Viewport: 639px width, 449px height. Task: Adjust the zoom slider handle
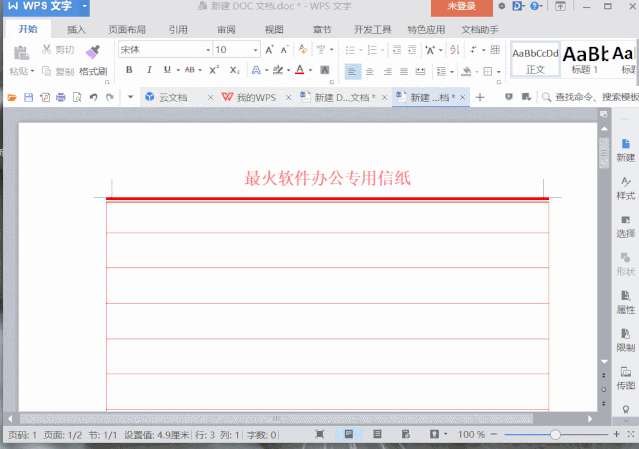(555, 435)
